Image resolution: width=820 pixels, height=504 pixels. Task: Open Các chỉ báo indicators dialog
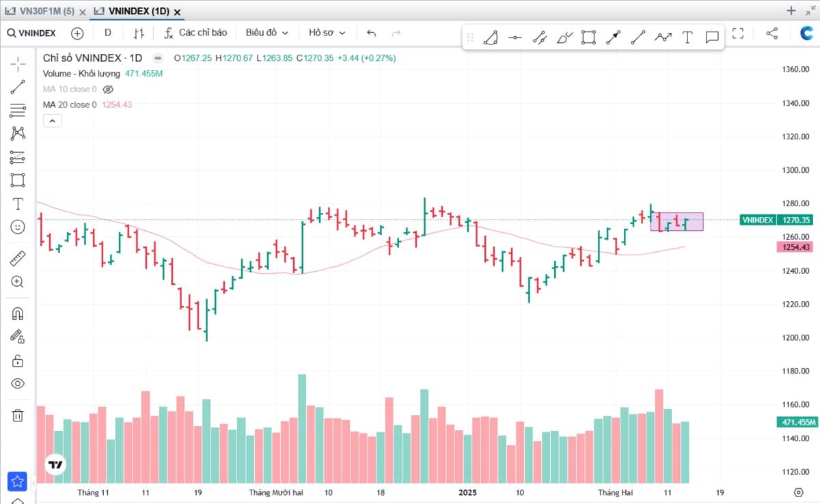click(195, 33)
